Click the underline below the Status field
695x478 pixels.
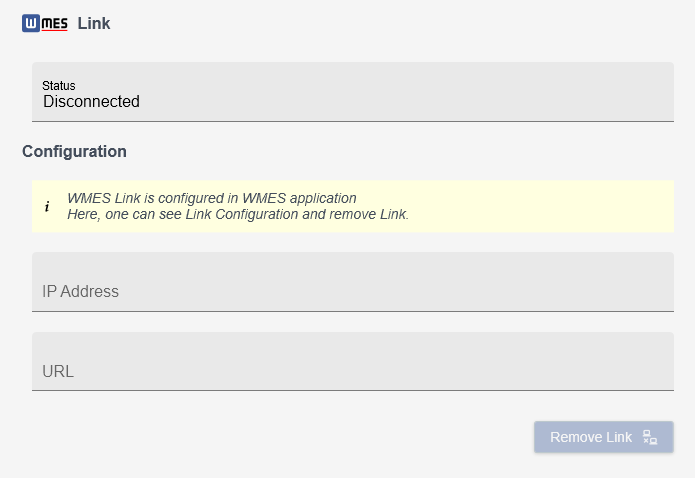click(x=352, y=121)
